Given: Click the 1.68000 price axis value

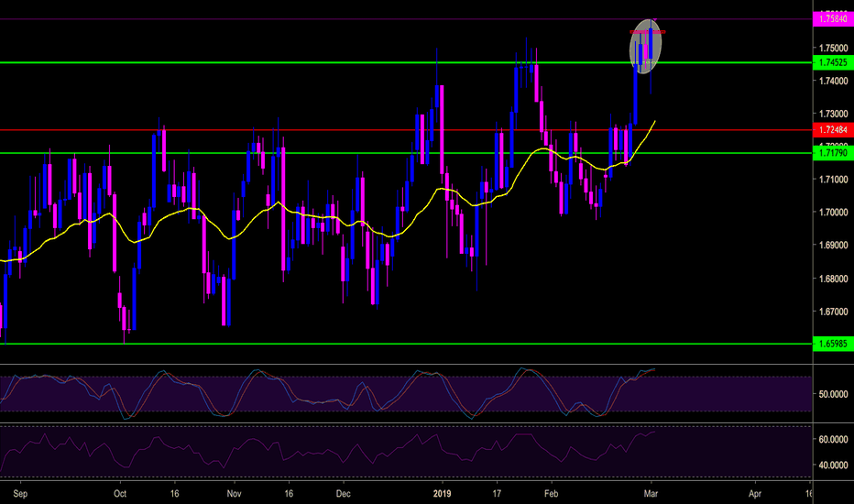Looking at the screenshot, I should pos(833,279).
